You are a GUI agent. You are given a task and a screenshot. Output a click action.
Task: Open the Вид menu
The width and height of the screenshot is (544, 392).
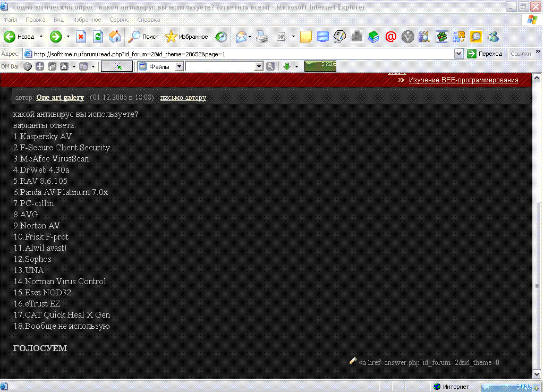coord(58,20)
